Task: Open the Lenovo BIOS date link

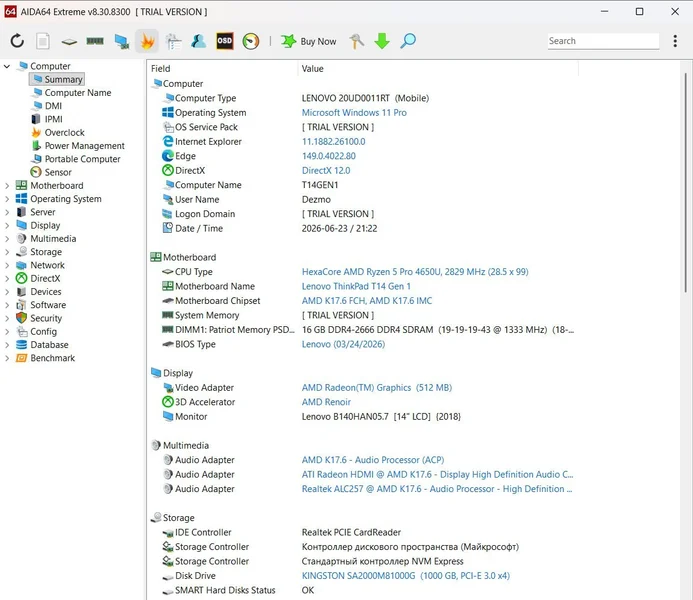Action: point(343,344)
